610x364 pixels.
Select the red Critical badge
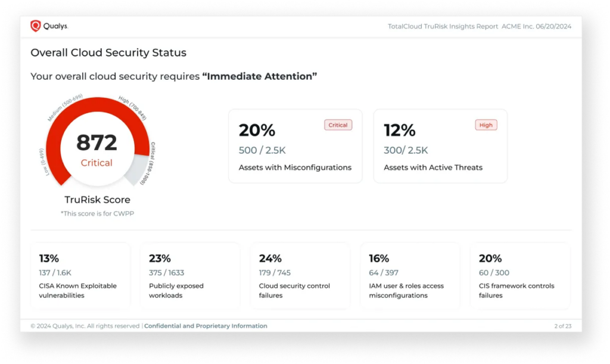tap(338, 125)
